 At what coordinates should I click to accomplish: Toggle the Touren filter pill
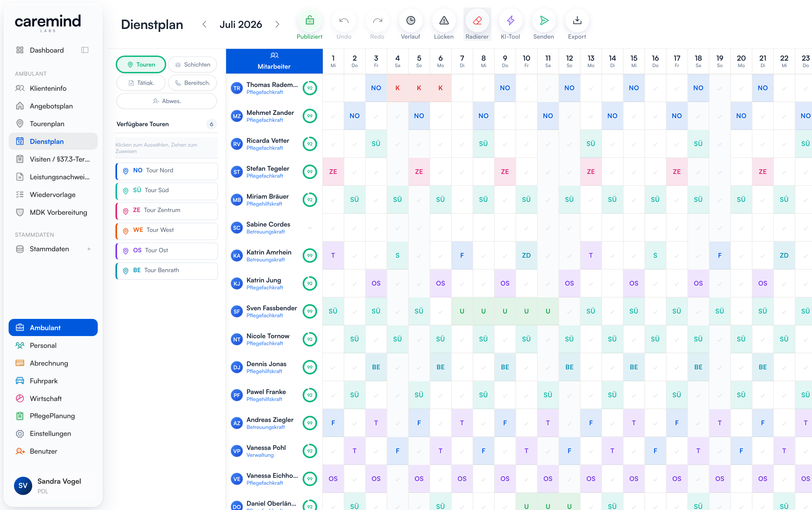[141, 64]
